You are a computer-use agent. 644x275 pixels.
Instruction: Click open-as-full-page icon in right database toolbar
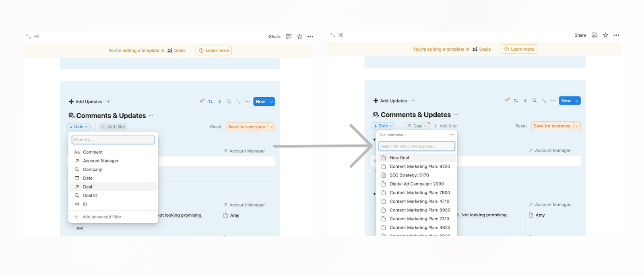click(544, 101)
